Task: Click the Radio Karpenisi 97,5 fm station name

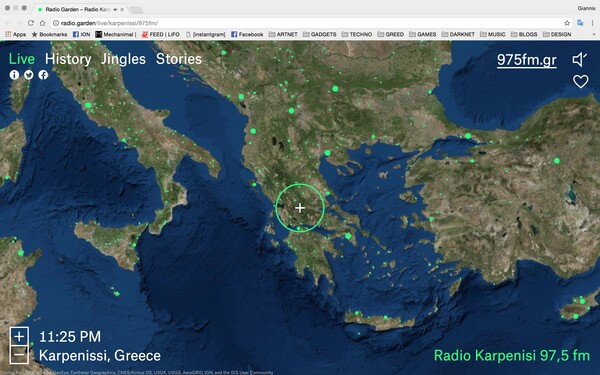Action: click(512, 355)
